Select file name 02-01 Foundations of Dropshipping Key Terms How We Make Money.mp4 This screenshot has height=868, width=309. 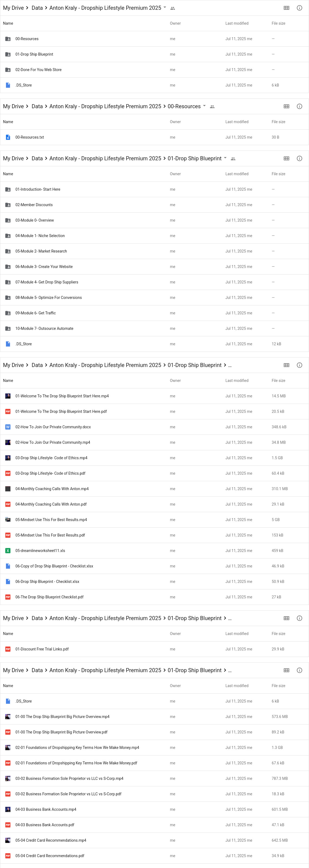click(x=78, y=748)
